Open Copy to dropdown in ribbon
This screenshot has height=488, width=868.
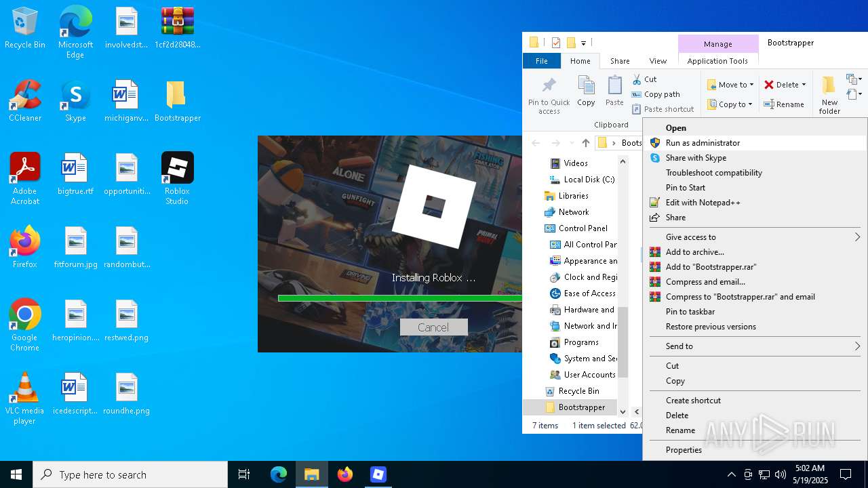[730, 104]
